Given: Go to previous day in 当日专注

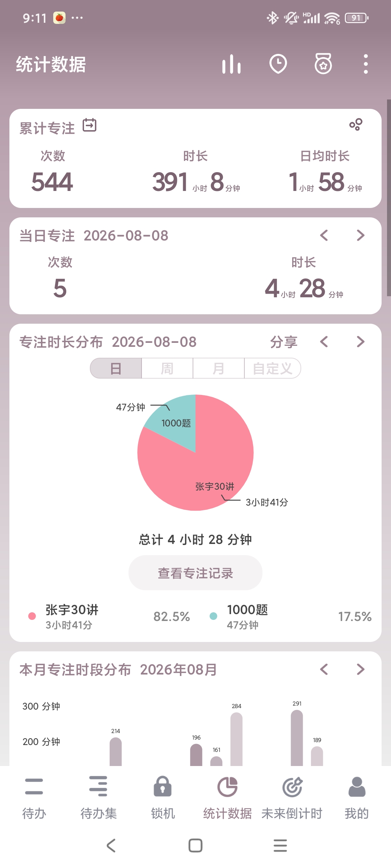Looking at the screenshot, I should pyautogui.click(x=324, y=235).
